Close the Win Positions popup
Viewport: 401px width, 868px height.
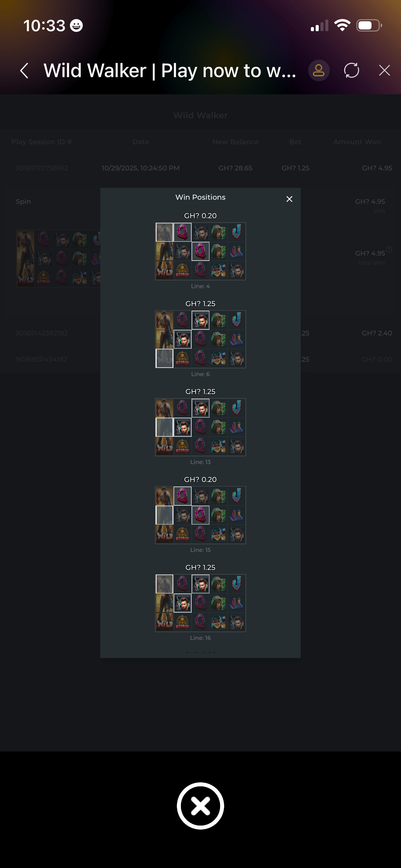289,199
